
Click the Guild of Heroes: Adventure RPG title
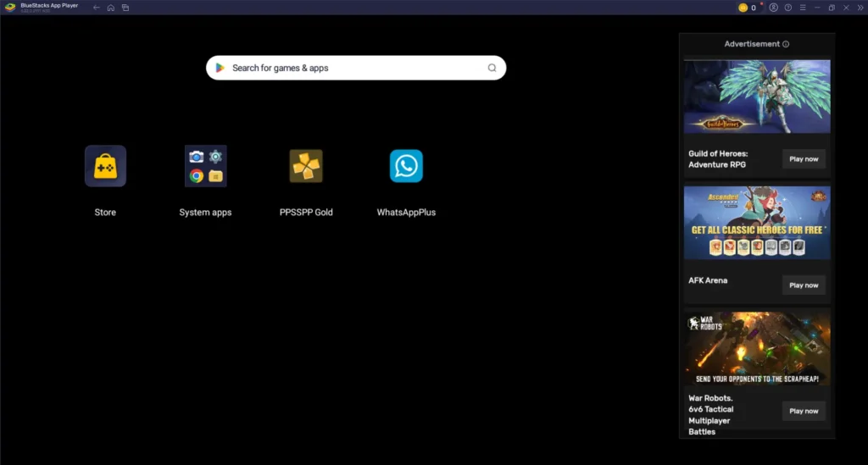718,159
